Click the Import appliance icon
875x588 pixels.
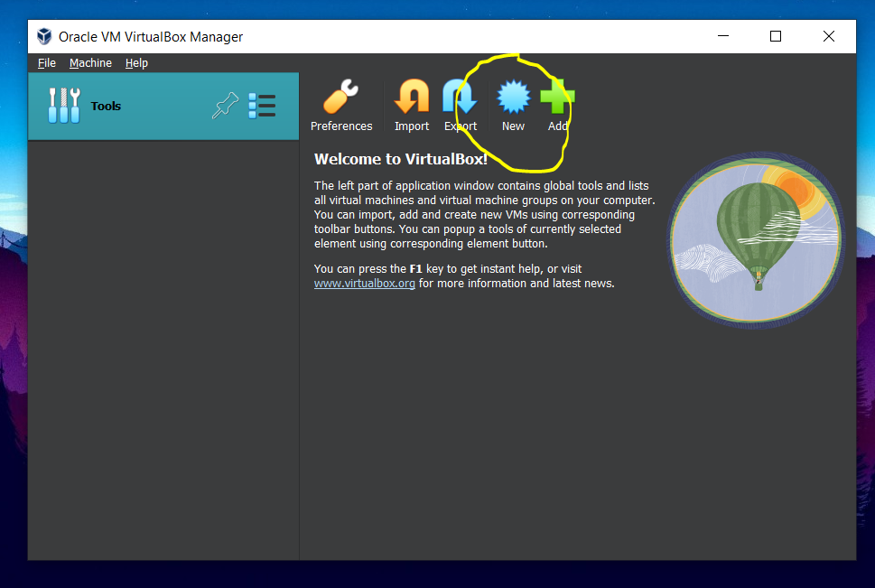[x=412, y=98]
